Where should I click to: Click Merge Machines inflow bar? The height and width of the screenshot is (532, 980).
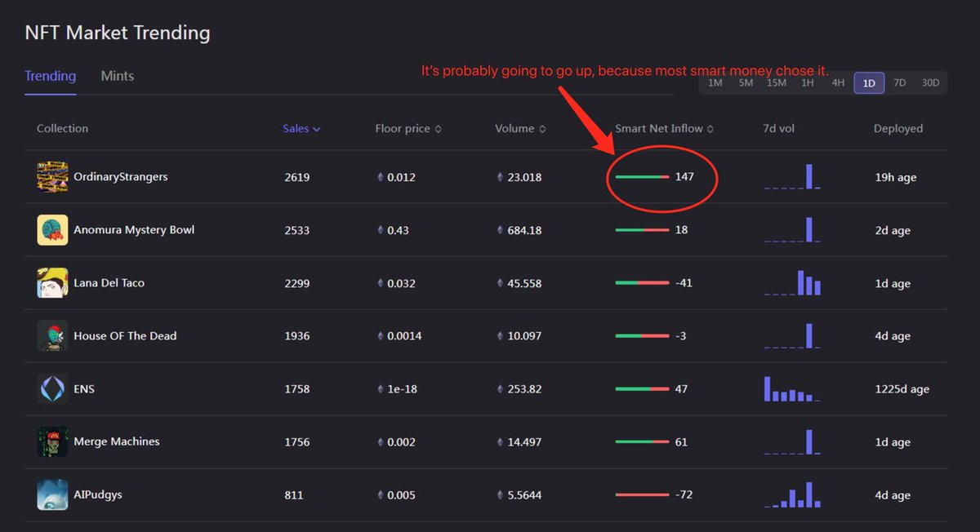(642, 442)
